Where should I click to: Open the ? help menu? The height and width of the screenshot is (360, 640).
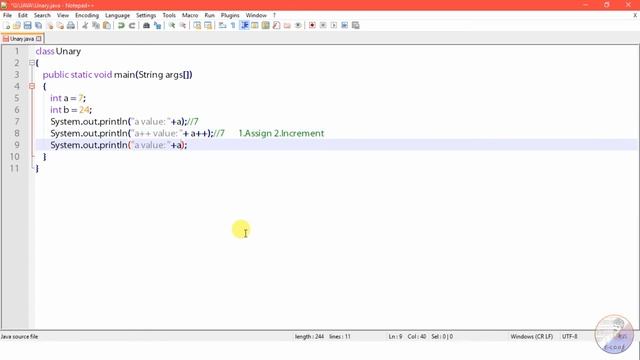[x=274, y=15]
